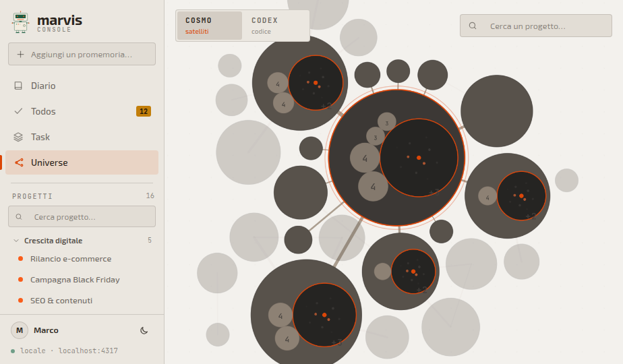Click the green connection status dot
Viewport: 623px width, 364px height.
point(13,351)
